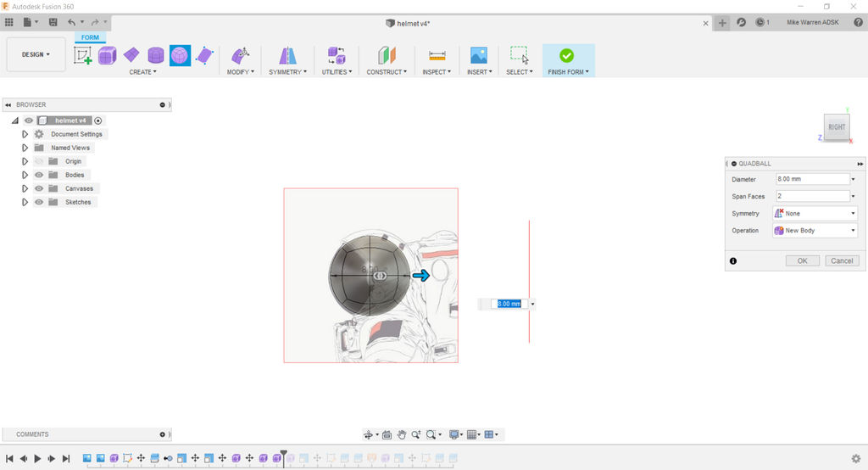Click the Create Sketch tool icon
Image resolution: width=868 pixels, height=470 pixels.
click(82, 55)
